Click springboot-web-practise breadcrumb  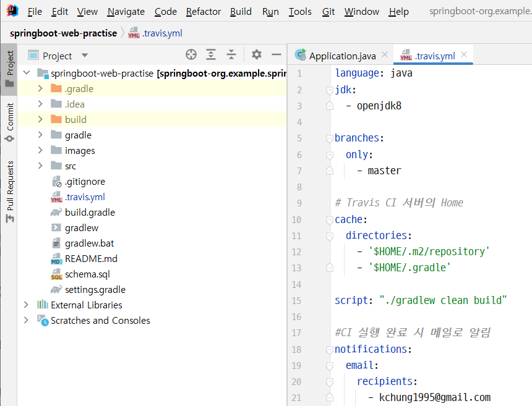[x=64, y=33]
